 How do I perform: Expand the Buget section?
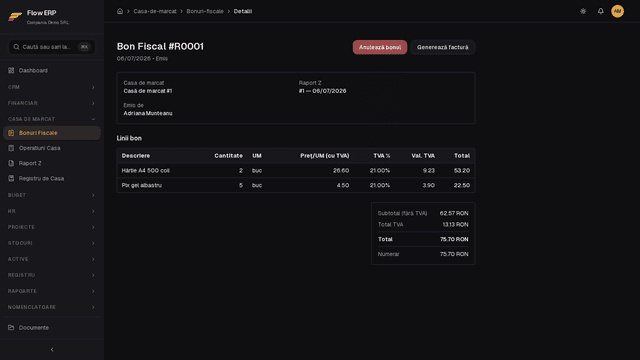pos(52,195)
